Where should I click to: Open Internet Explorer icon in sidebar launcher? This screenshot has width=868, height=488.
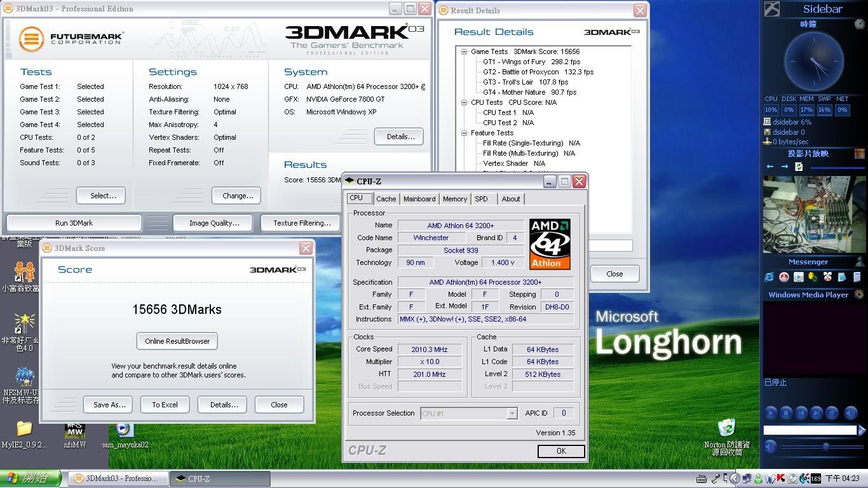click(770, 277)
